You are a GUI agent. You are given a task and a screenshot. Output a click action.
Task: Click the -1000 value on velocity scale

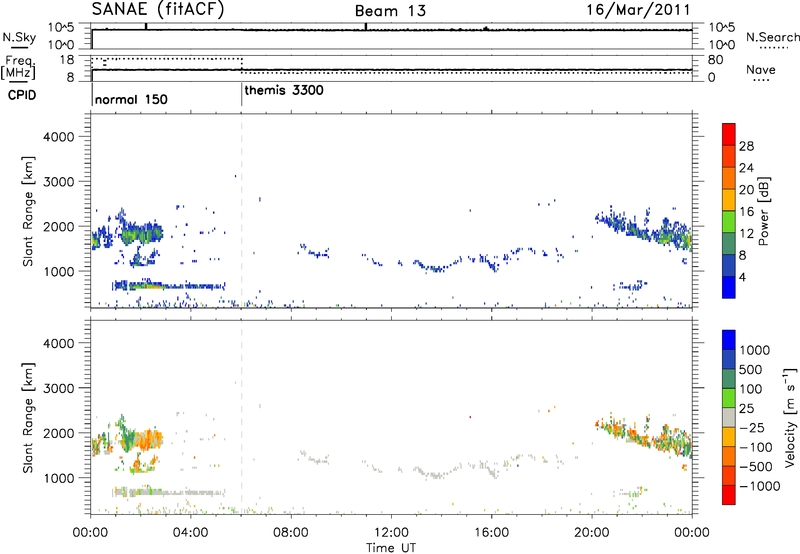pos(759,486)
